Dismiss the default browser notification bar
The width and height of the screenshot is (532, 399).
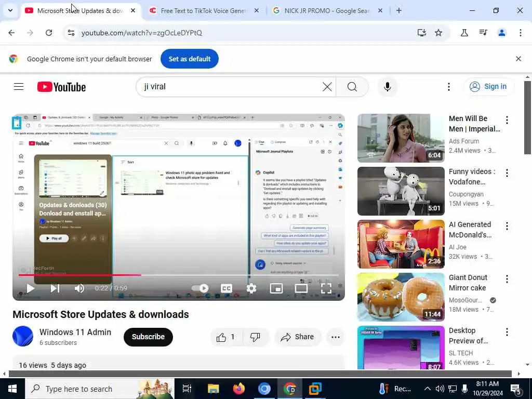(x=518, y=59)
